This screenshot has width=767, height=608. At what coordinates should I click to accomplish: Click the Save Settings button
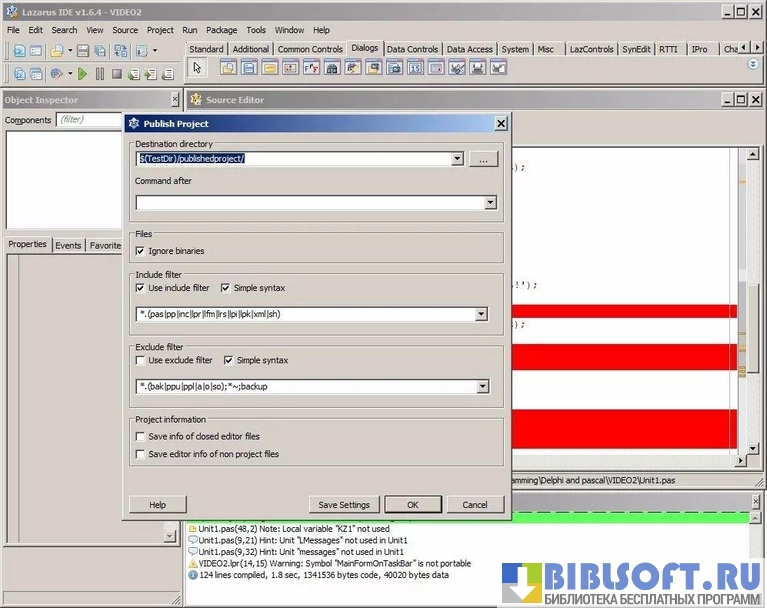[344, 505]
